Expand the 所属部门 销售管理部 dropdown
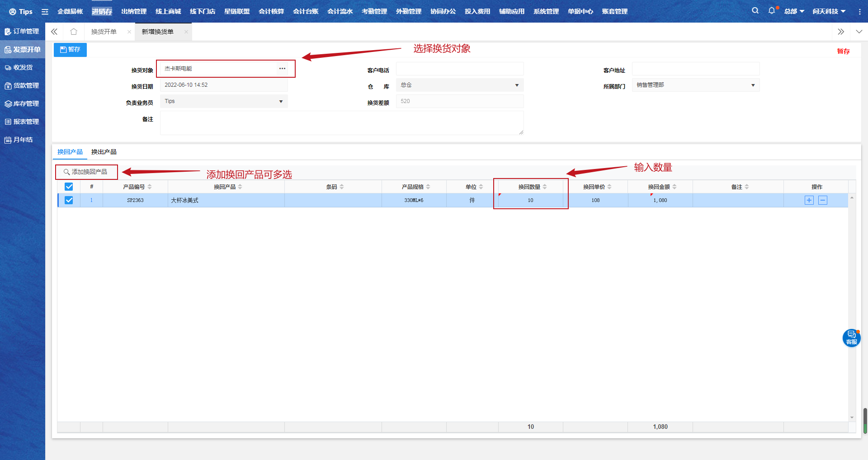The image size is (868, 460). [x=695, y=85]
